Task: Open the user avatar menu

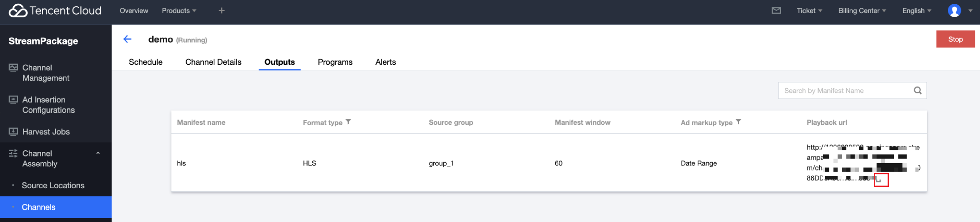Action: coord(954,10)
